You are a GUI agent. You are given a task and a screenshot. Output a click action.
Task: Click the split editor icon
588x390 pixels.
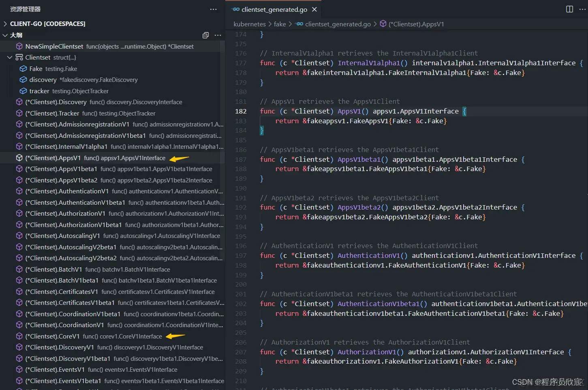coord(569,9)
